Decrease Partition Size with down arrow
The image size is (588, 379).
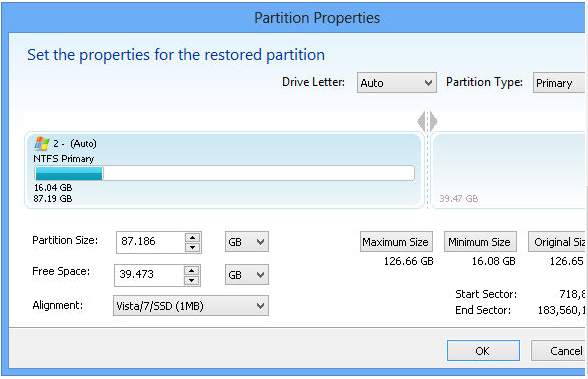click(x=192, y=247)
